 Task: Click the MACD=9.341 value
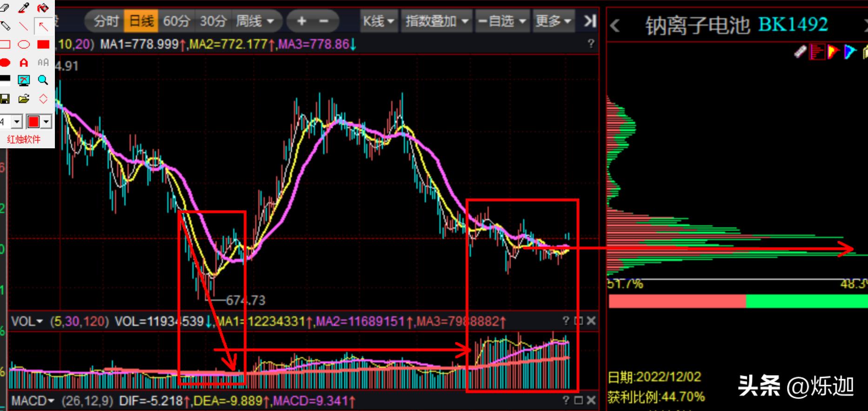pyautogui.click(x=310, y=401)
